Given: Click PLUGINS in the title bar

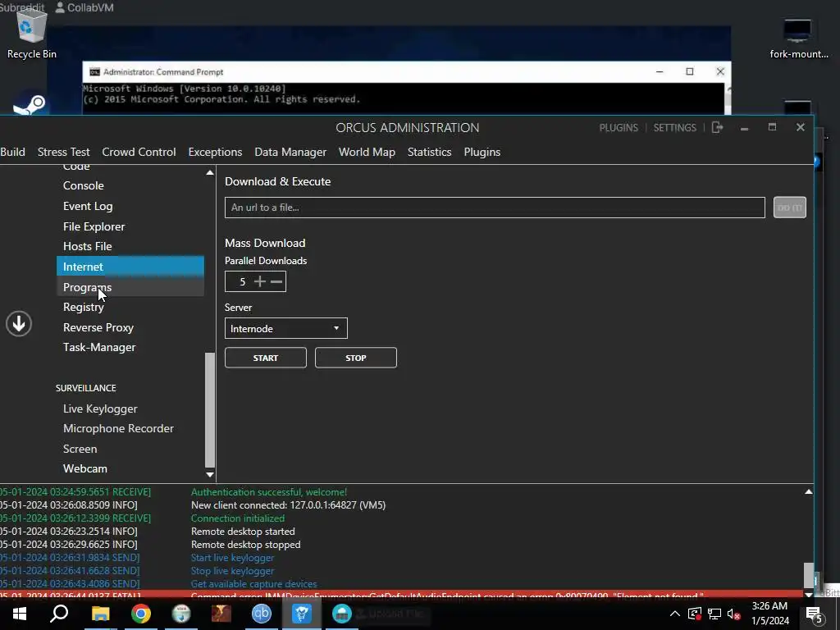Looking at the screenshot, I should pos(619,127).
